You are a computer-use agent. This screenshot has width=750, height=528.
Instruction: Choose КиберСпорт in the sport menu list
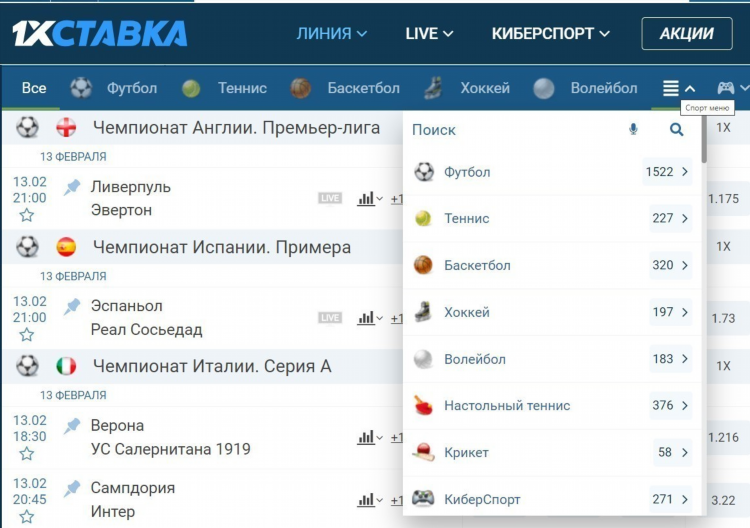tap(552, 499)
